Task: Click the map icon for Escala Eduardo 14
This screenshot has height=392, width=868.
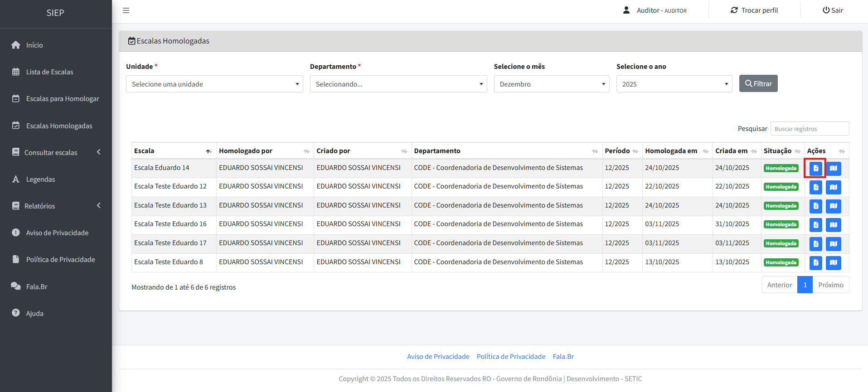Action: 833,169
